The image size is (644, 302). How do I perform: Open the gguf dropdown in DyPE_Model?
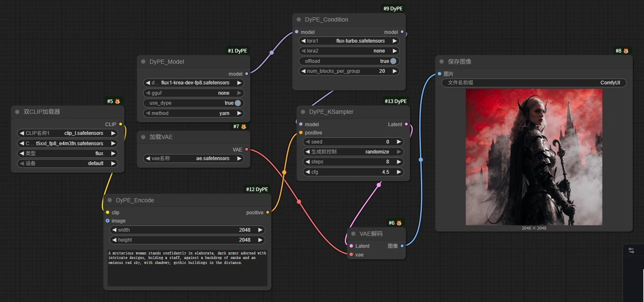point(194,93)
